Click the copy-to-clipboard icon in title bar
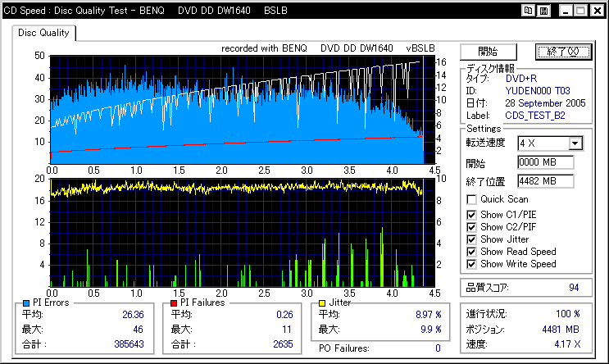Screen dimensions: 609x364 click(x=528, y=11)
